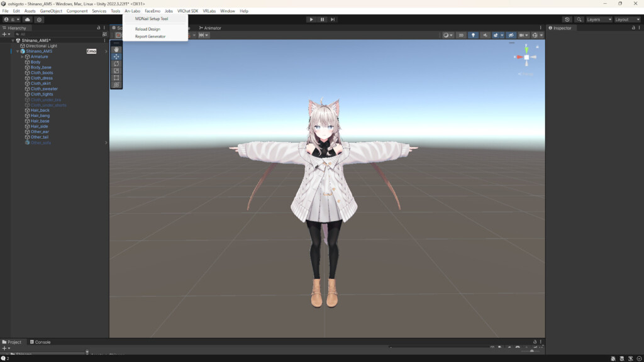The width and height of the screenshot is (644, 362).
Task: Click the Hierarchy search field
Action: (x=57, y=35)
